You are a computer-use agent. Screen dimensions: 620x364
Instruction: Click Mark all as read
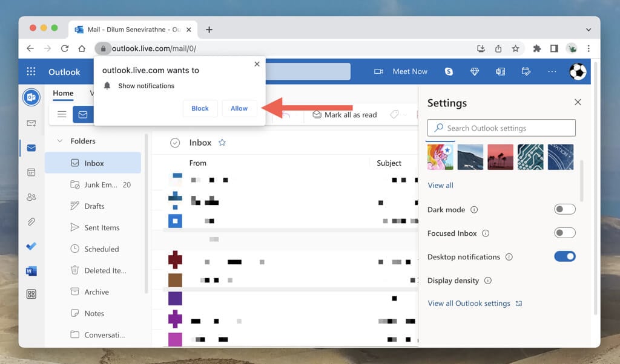click(345, 114)
